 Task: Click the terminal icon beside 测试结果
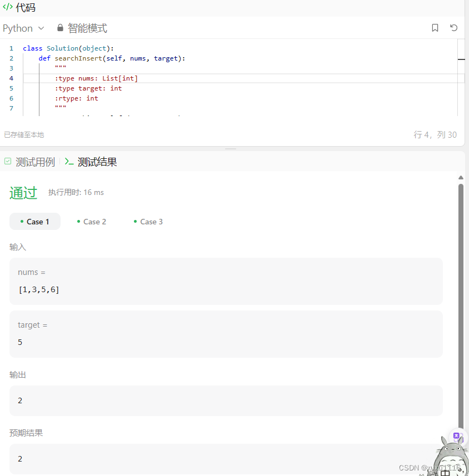(69, 162)
